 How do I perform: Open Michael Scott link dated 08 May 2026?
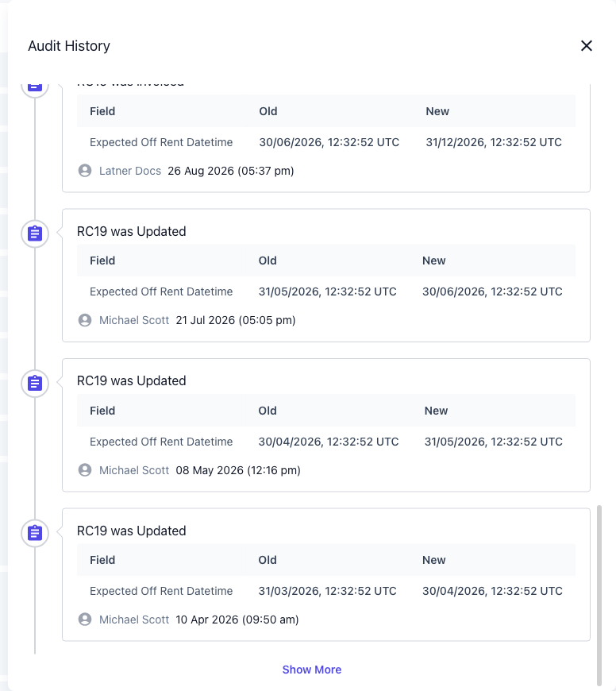134,470
